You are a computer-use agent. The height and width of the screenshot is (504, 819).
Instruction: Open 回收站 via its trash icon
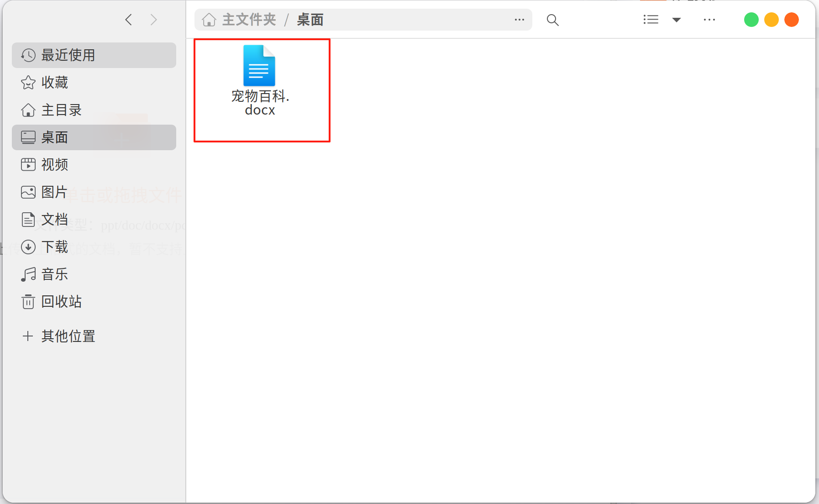click(x=28, y=301)
